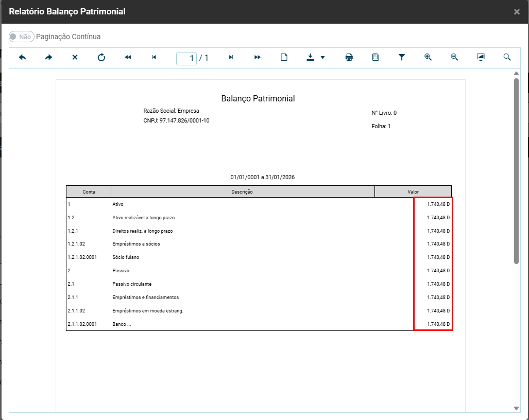The image size is (529, 420).
Task: Click the 'Razão Social: Empresa' text
Action: coord(171,111)
